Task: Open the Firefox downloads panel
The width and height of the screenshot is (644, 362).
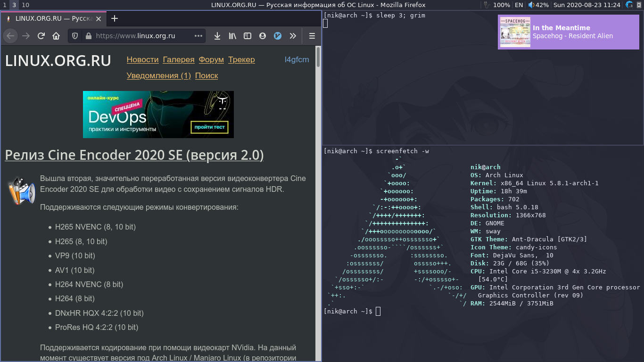Action: pyautogui.click(x=217, y=36)
